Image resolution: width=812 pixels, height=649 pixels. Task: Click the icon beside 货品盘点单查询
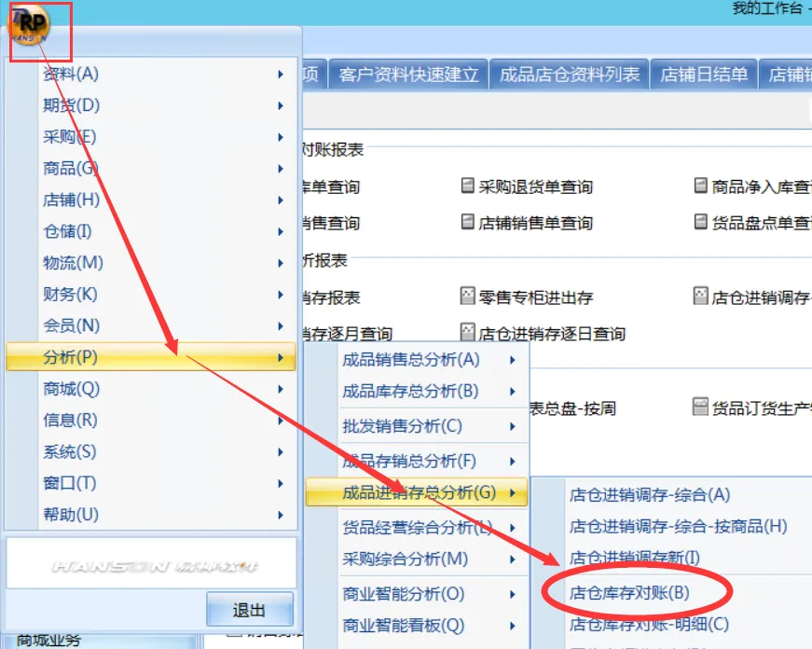701,222
